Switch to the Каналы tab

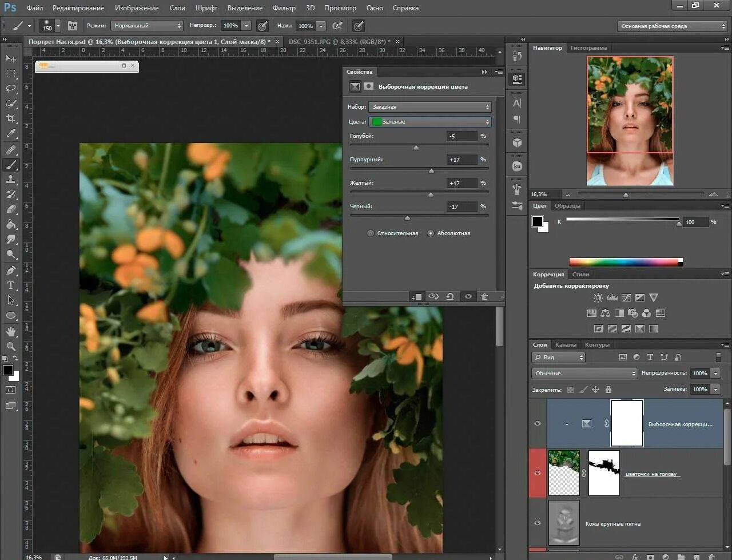pyautogui.click(x=565, y=345)
